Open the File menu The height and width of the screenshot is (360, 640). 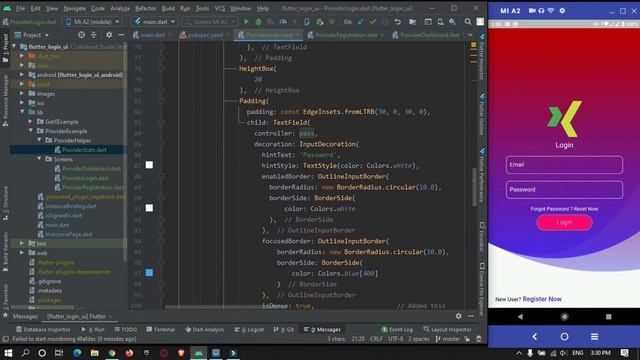coord(20,8)
